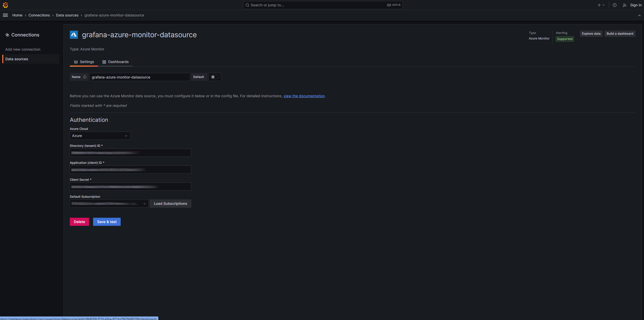Click the Explore data button
This screenshot has width=644, height=320.
[591, 34]
